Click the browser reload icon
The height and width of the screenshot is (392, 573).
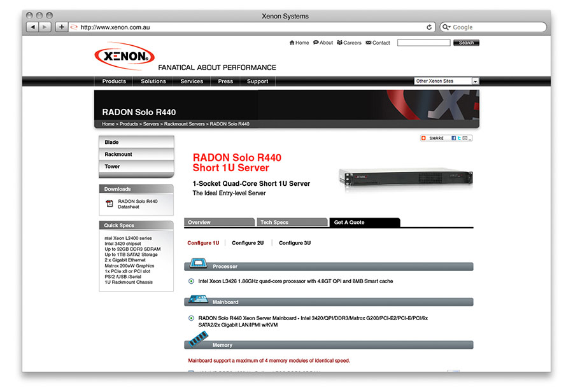pos(429,27)
